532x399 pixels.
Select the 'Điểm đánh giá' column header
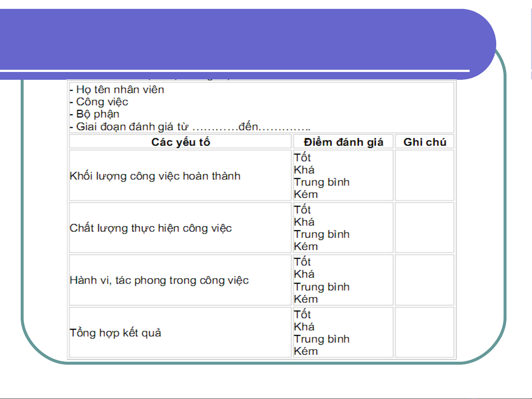click(343, 142)
